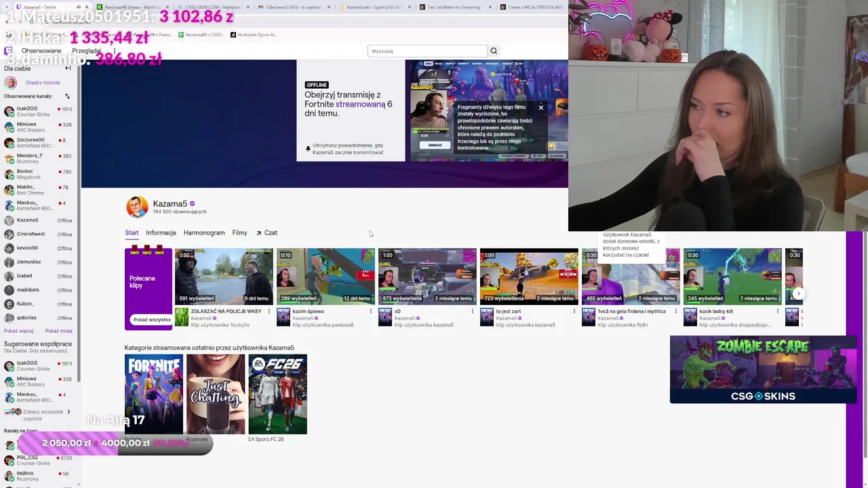Open Obserwowane in top navigation
Viewport: 868px width, 488px height.
pos(41,51)
